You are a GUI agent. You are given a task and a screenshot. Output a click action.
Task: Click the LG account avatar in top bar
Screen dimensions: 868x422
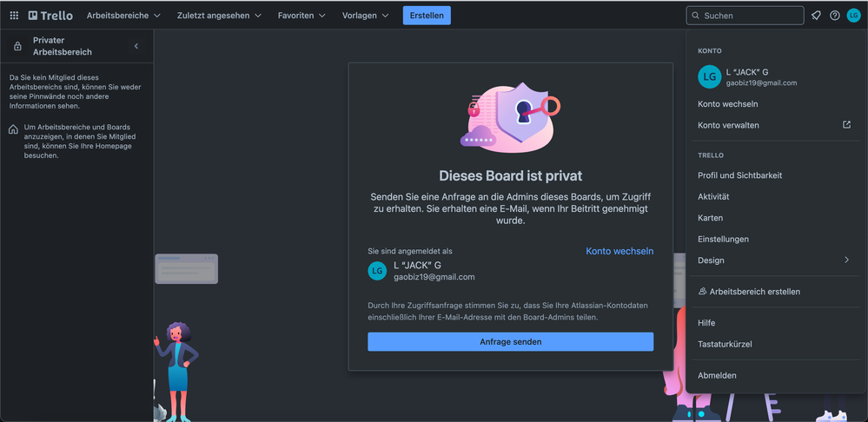853,16
